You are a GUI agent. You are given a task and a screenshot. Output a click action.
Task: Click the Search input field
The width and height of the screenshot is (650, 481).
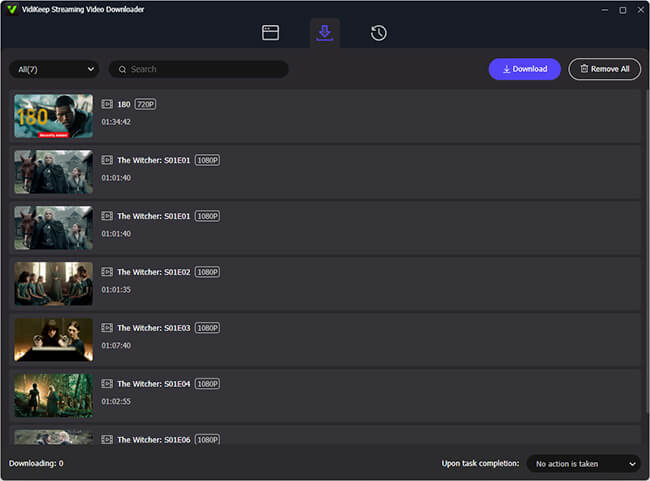(x=198, y=69)
